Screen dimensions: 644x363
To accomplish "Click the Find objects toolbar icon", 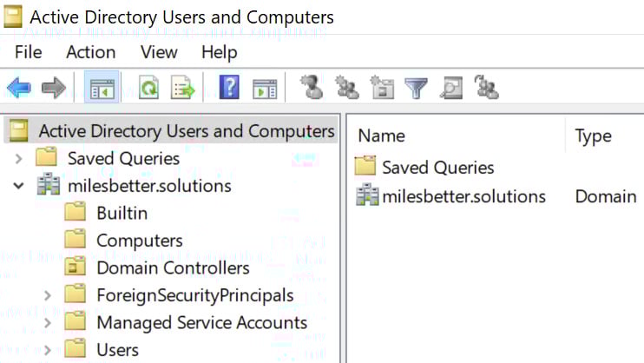I will coord(451,88).
